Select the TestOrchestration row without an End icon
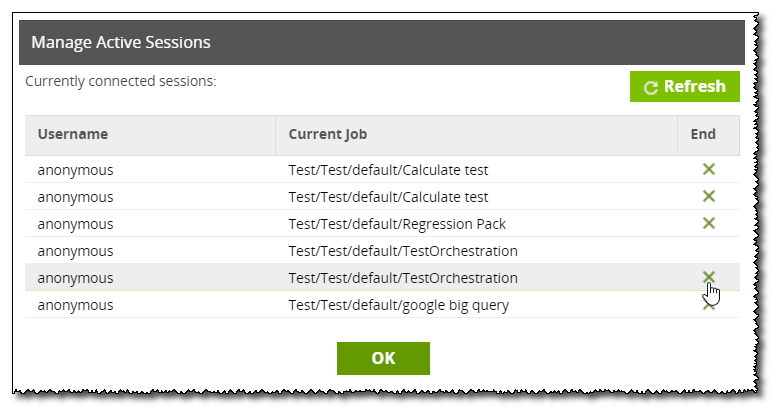Image resolution: width=778 pixels, height=413 pixels. 402,251
